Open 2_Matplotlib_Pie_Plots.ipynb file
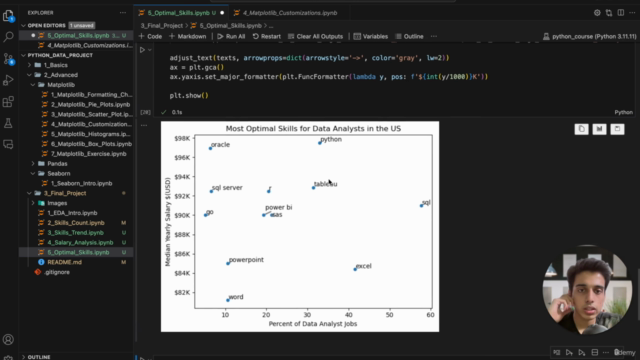 click(90, 104)
